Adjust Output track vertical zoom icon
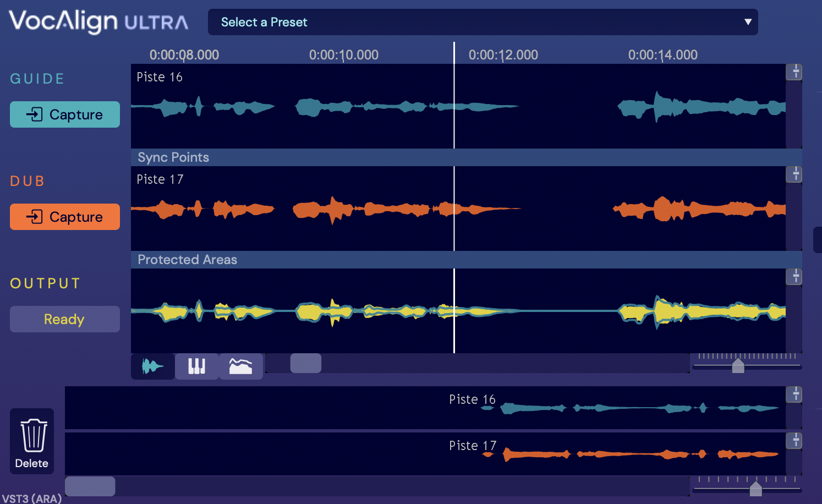The height and width of the screenshot is (504, 822). 794,277
